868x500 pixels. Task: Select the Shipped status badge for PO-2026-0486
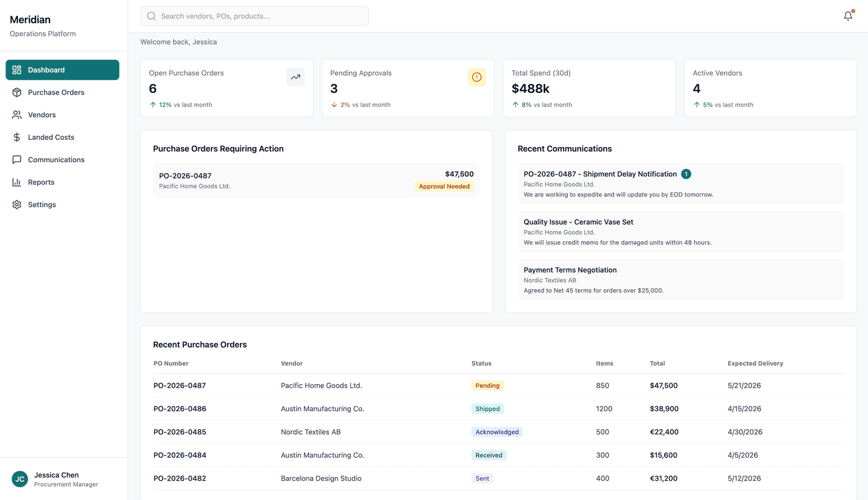coord(487,408)
